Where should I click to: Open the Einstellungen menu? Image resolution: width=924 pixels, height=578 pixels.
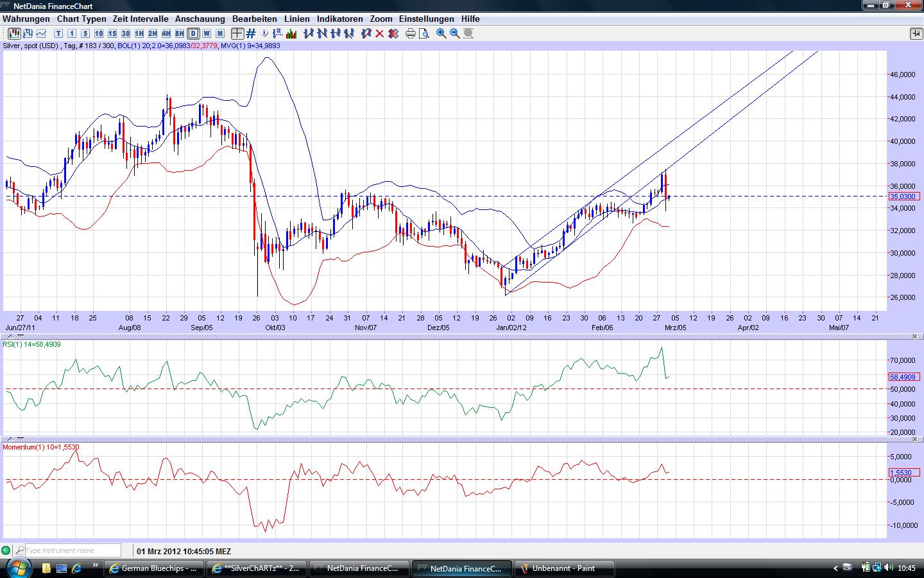pyautogui.click(x=426, y=19)
